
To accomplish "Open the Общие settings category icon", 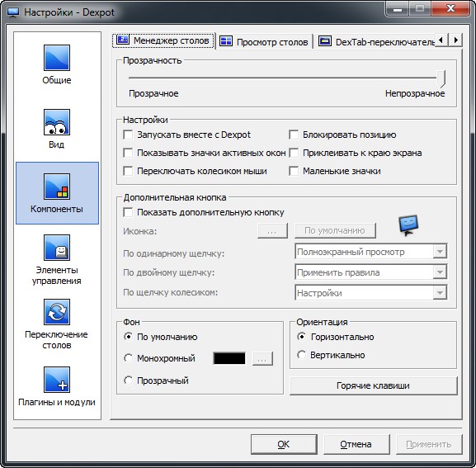I will coord(57,58).
